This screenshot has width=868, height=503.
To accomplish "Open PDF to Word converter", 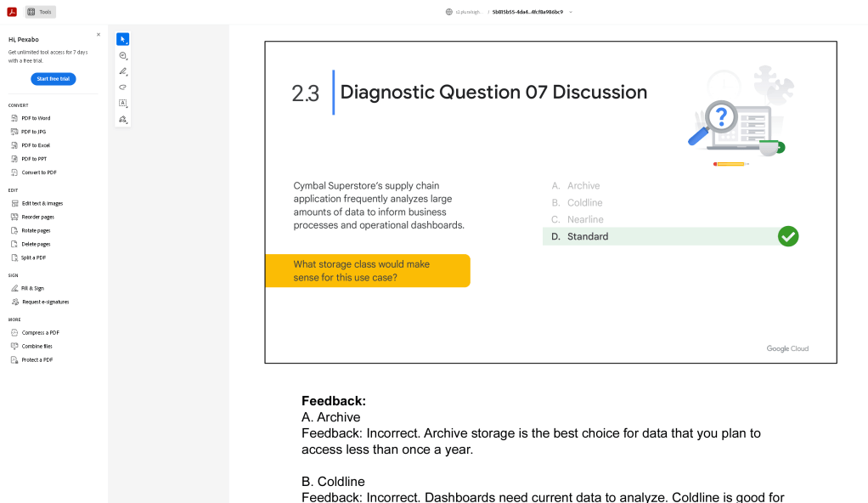I will (x=36, y=118).
